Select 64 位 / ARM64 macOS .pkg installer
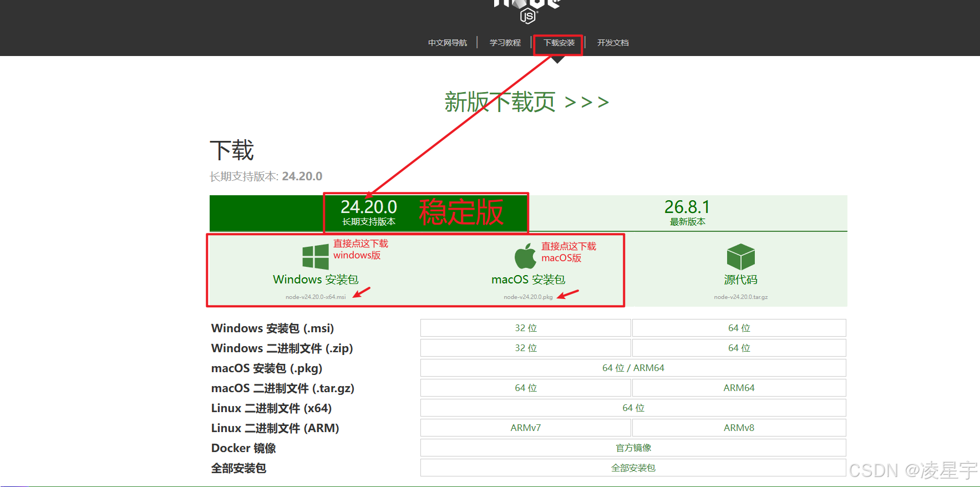This screenshot has height=487, width=980. coord(633,368)
